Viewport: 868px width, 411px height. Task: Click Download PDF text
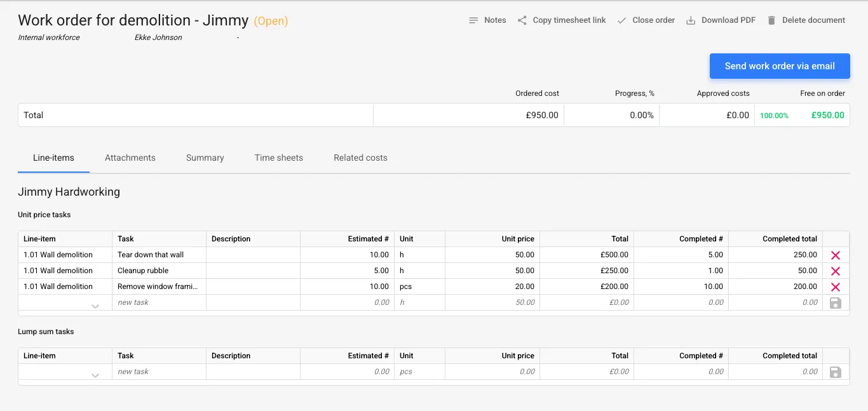(729, 20)
